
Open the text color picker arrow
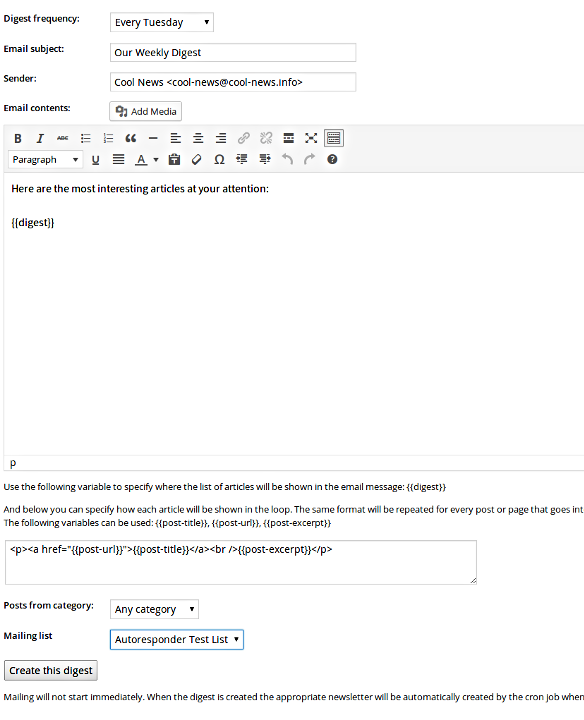156,160
